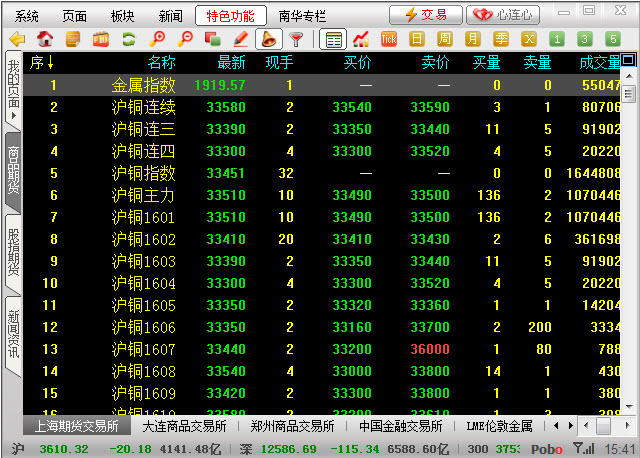Open the 页面 menu
This screenshot has width=640, height=458.
(74, 16)
